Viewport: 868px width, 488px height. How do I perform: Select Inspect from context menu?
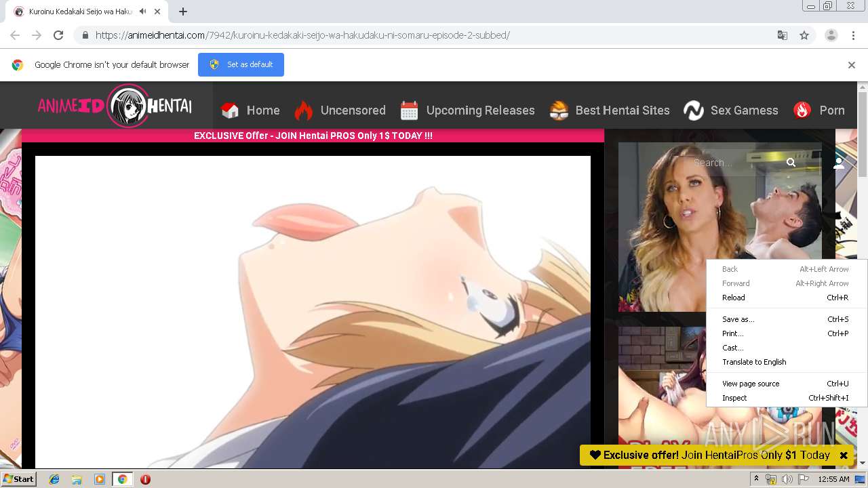tap(786, 398)
